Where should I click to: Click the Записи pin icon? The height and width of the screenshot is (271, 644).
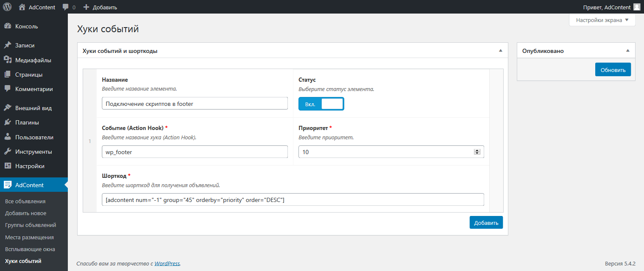coord(8,45)
